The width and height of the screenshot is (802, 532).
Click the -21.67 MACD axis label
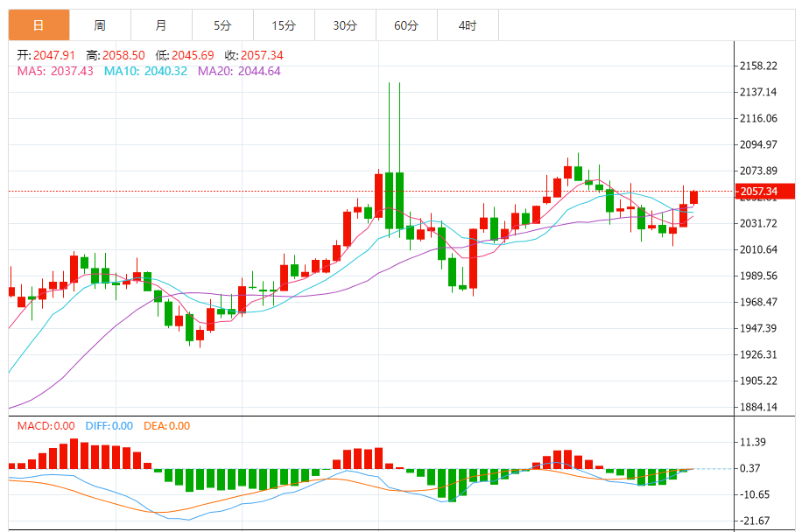(x=755, y=521)
